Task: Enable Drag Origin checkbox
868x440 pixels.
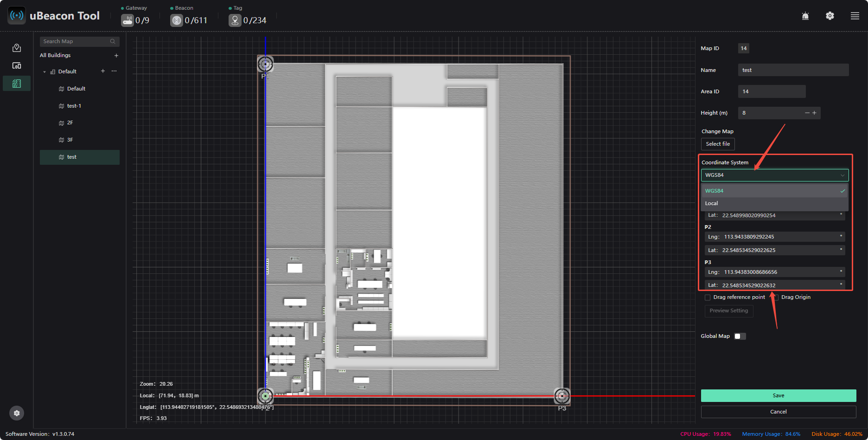Action: click(776, 298)
